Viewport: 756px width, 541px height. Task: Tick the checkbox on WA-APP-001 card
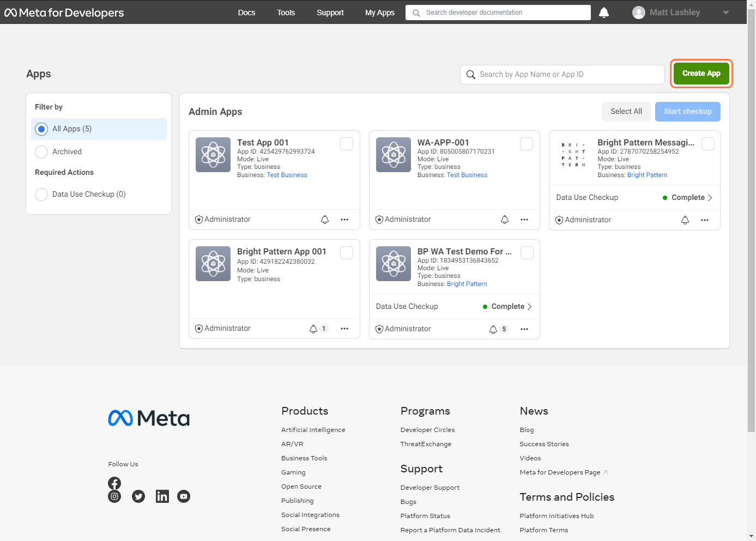tap(527, 144)
